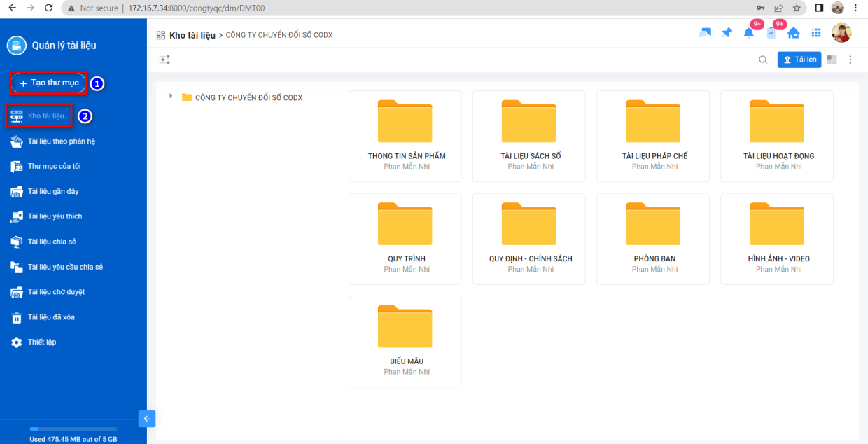The height and width of the screenshot is (444, 868).
Task: Open the notifications bell
Action: point(749,33)
